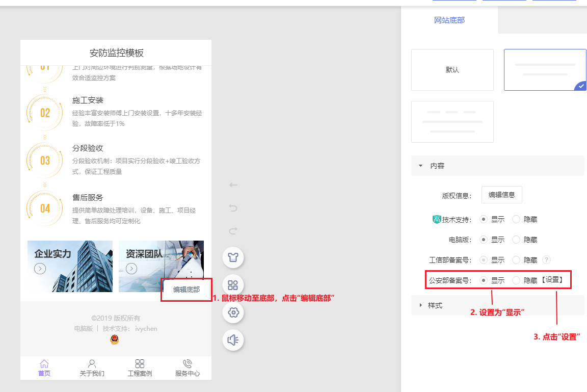Click the left arrow back icon
The image size is (587, 392).
pos(233,185)
